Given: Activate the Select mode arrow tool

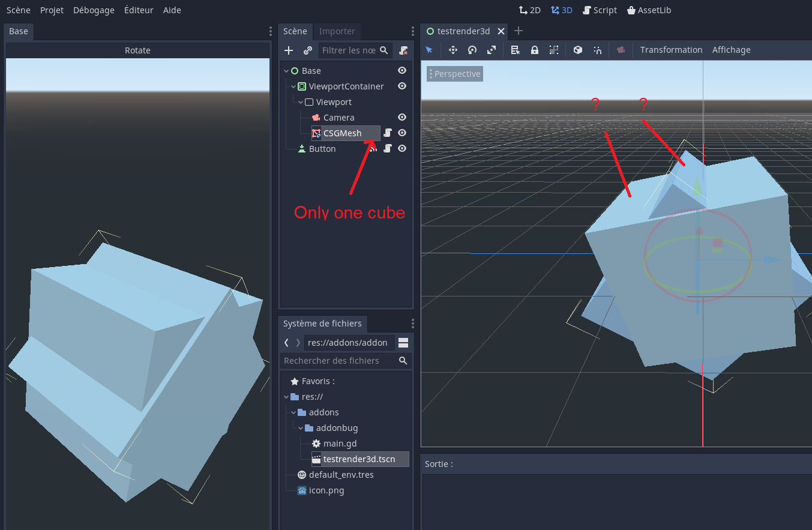Looking at the screenshot, I should tap(429, 50).
